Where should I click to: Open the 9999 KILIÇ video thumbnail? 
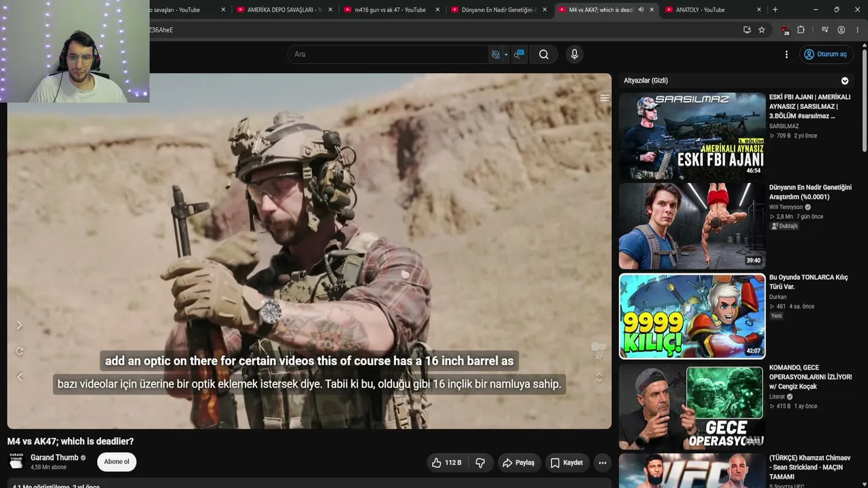(692, 316)
